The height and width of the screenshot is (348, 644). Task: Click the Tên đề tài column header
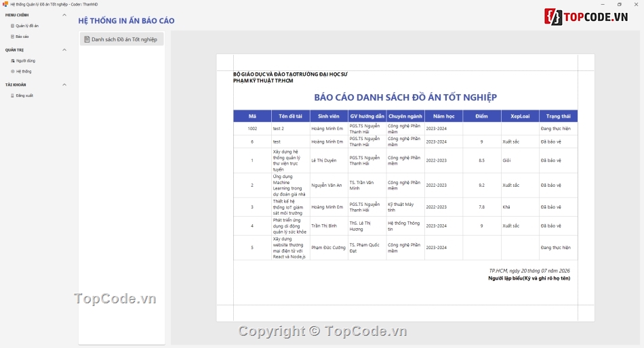290,116
